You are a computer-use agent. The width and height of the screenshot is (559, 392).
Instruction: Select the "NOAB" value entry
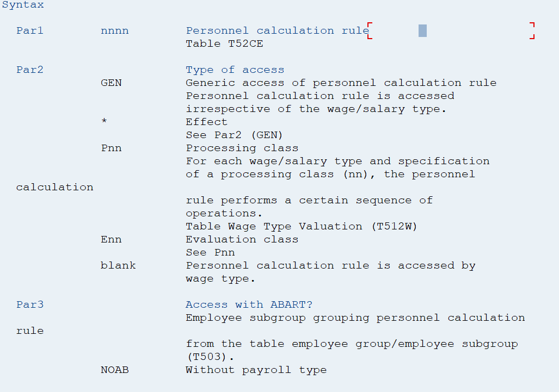click(x=115, y=370)
